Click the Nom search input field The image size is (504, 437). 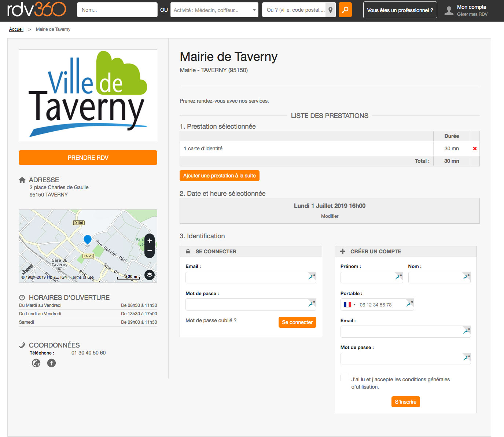117,10
